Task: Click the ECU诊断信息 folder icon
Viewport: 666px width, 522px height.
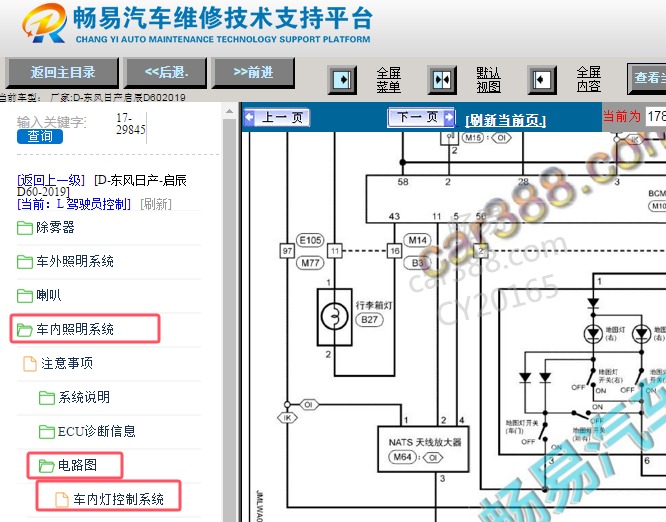Action: click(x=47, y=432)
